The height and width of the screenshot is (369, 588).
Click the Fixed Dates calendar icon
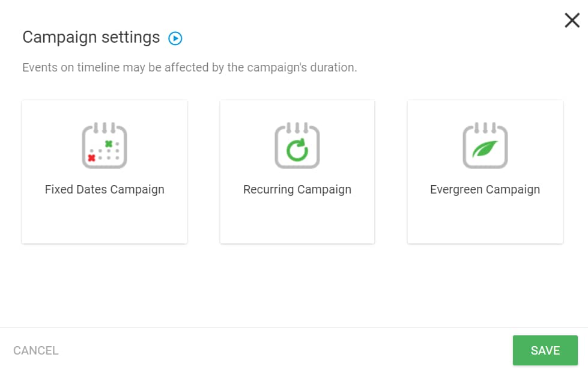click(105, 145)
